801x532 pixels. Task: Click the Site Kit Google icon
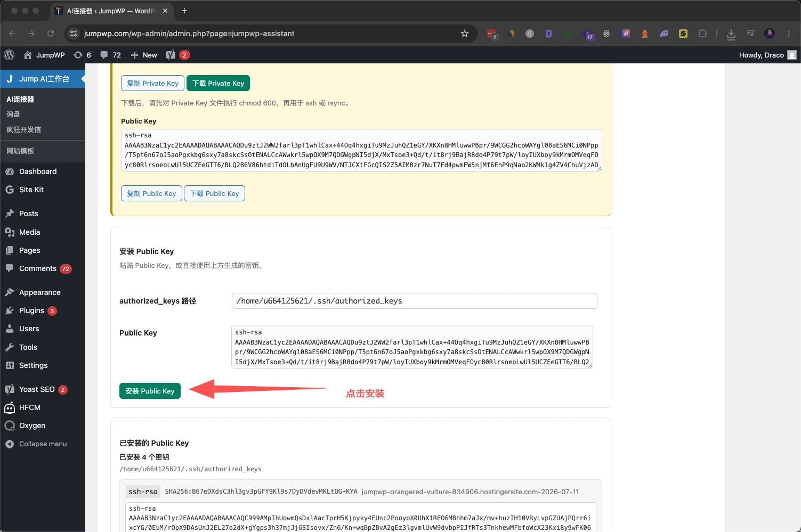[10, 190]
